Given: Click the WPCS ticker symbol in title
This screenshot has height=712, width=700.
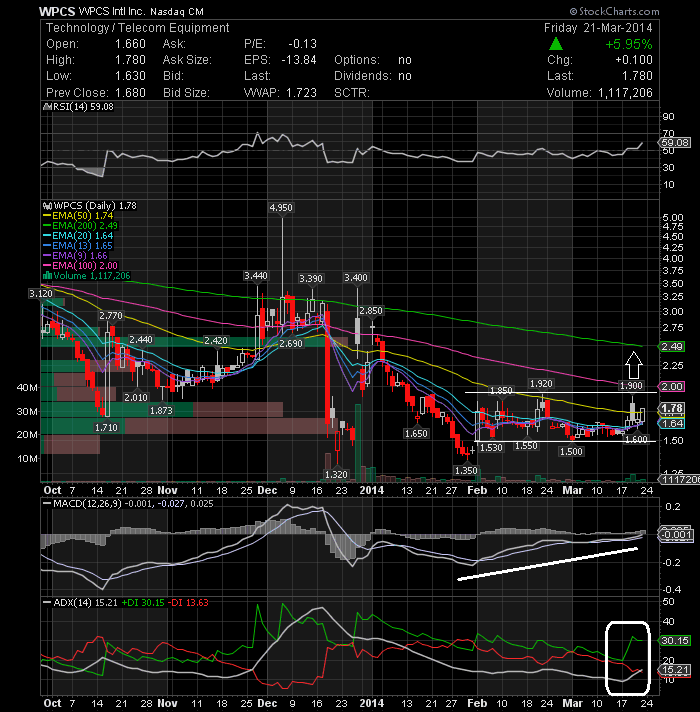Looking at the screenshot, I should coord(57,11).
